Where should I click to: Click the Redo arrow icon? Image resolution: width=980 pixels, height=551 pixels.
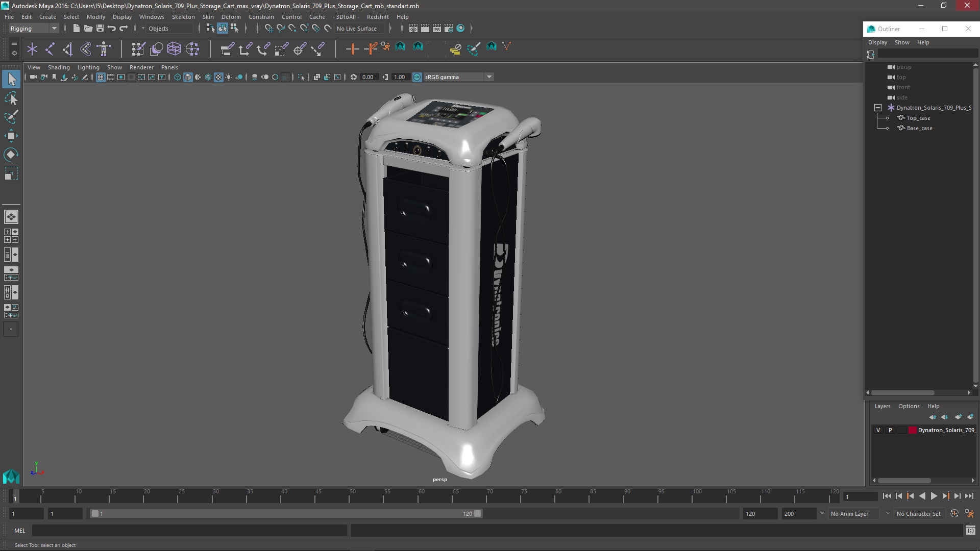click(x=124, y=29)
